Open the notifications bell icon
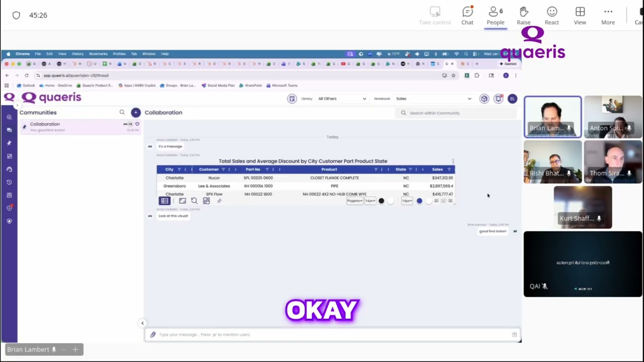644x362 pixels. [x=498, y=99]
